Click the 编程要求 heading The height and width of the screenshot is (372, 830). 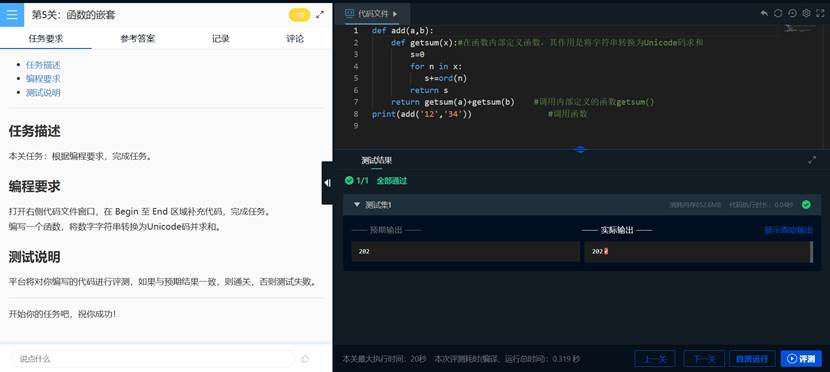(x=34, y=186)
